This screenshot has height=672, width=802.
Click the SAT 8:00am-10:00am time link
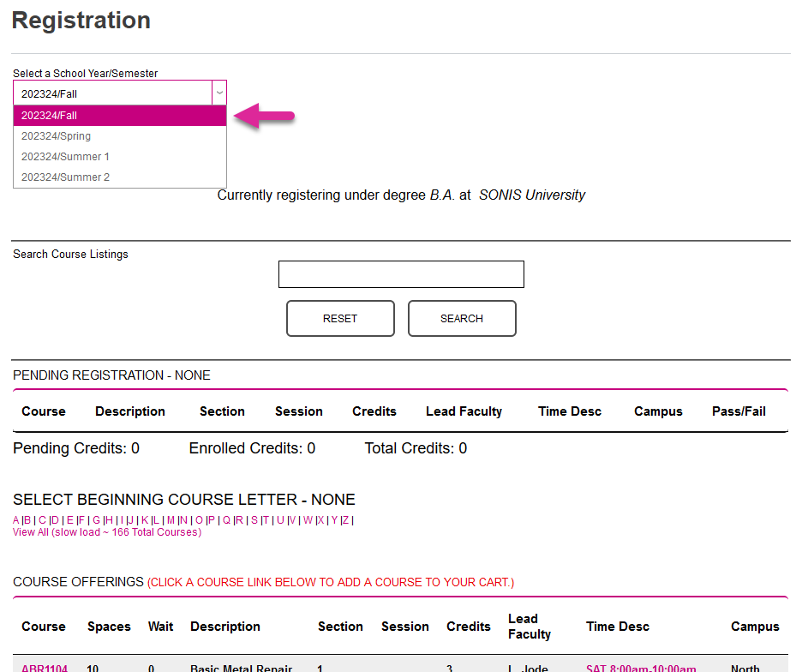641,668
